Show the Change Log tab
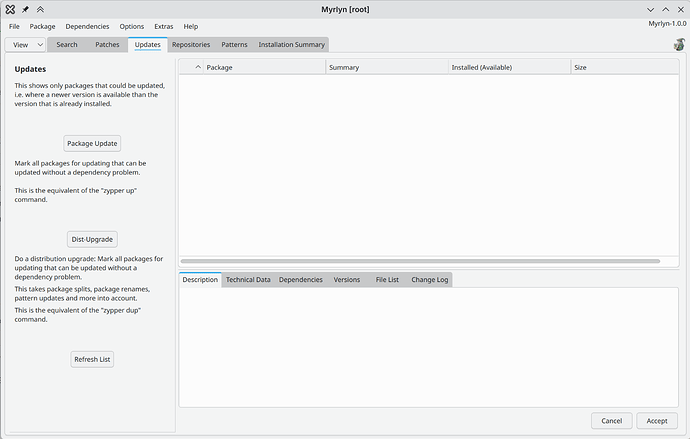This screenshot has height=439, width=690. [429, 280]
